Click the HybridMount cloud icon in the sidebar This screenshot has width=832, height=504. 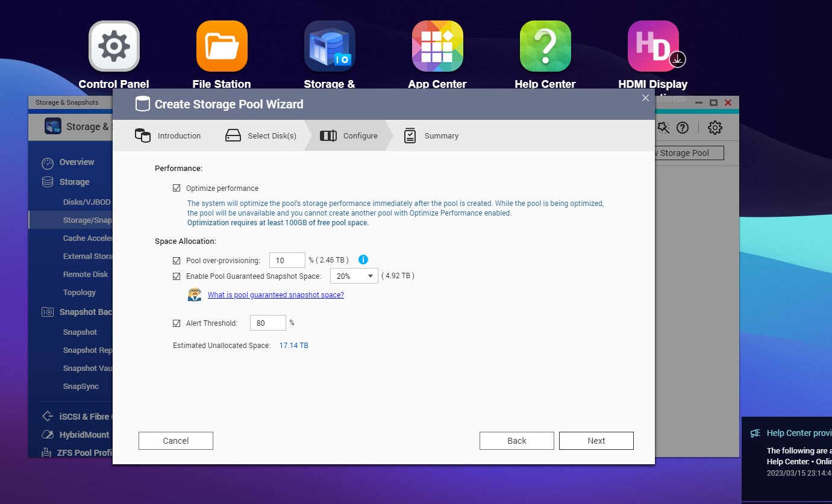48,434
